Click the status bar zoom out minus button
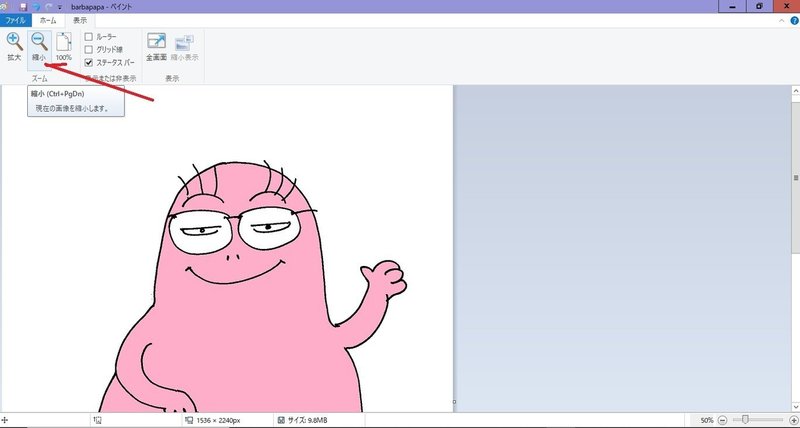Screen dimensions: 800x428 [x=722, y=420]
